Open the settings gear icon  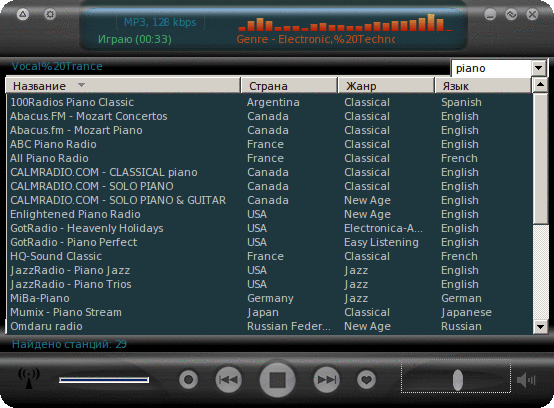pos(50,14)
